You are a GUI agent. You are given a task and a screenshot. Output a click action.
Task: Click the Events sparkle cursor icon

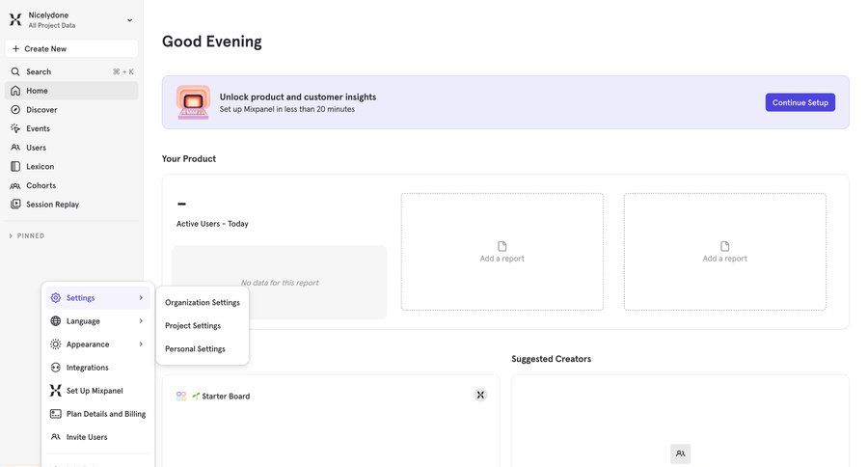(x=15, y=128)
